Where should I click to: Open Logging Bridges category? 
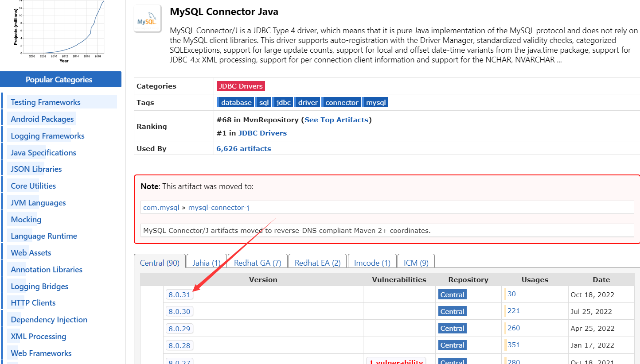[x=39, y=287]
